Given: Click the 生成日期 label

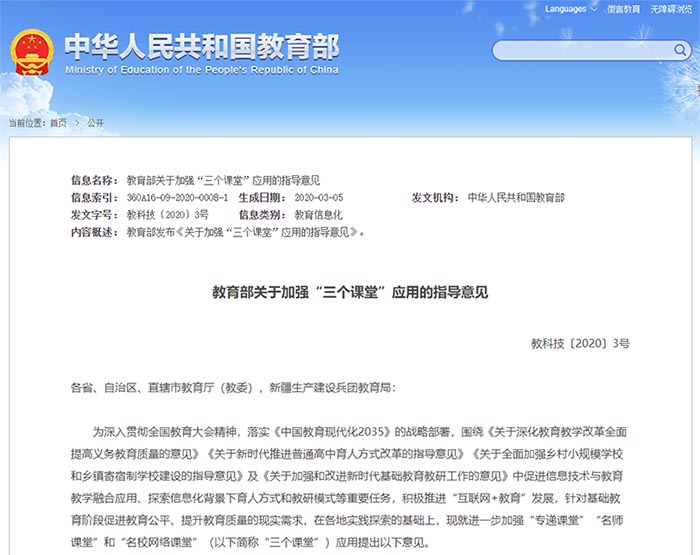Looking at the screenshot, I should point(262,198).
